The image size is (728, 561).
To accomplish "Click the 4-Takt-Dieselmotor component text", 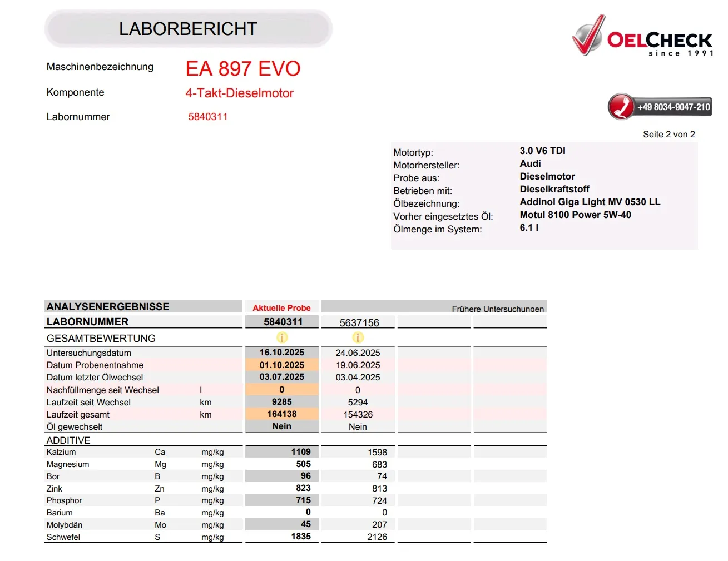I will point(239,93).
